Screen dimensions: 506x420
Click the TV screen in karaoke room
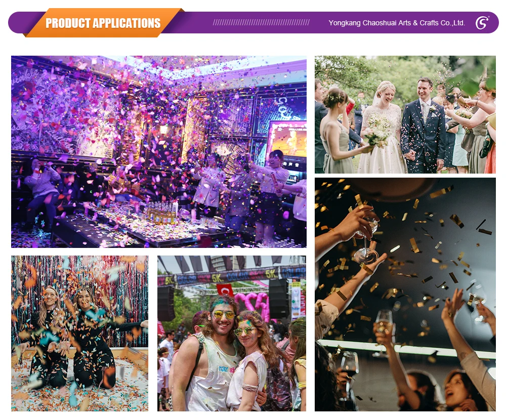pyautogui.click(x=286, y=140)
